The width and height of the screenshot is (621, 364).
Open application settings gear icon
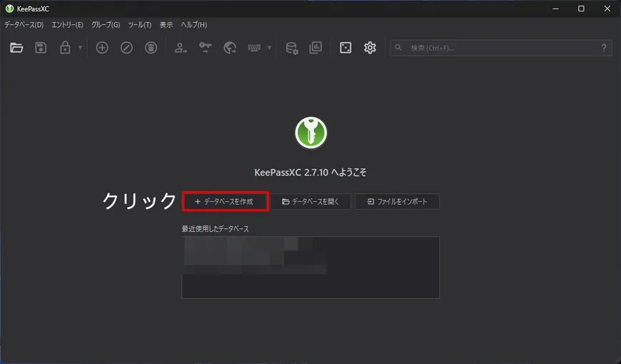[370, 48]
